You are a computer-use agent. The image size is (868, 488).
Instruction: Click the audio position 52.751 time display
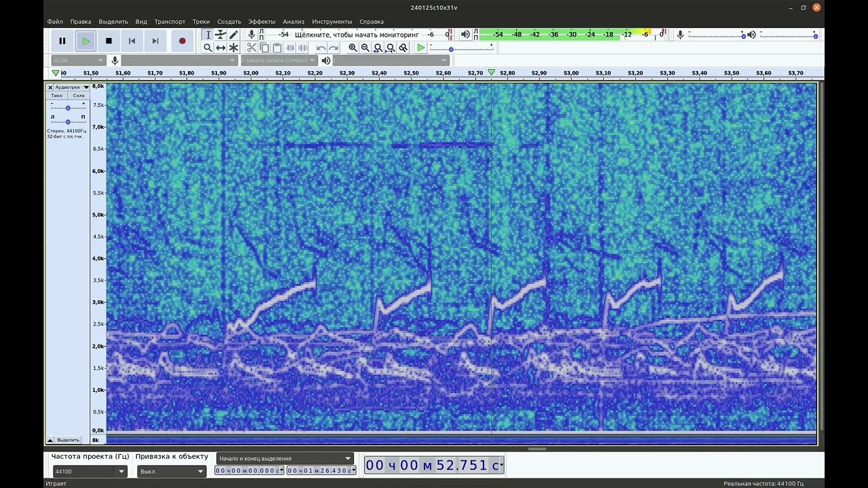click(x=434, y=465)
